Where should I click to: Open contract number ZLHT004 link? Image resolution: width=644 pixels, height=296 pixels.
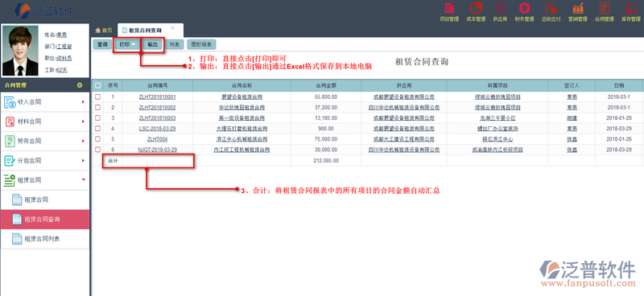(x=157, y=139)
